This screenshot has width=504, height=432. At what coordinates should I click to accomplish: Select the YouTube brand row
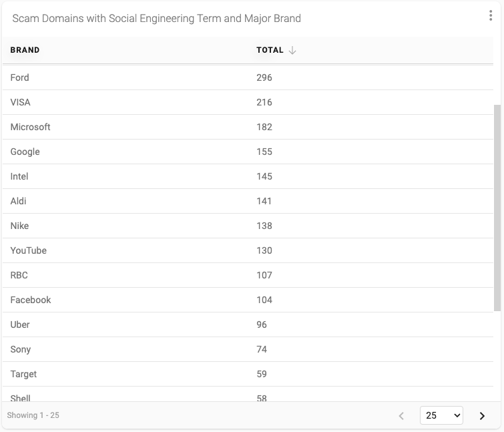(x=248, y=250)
